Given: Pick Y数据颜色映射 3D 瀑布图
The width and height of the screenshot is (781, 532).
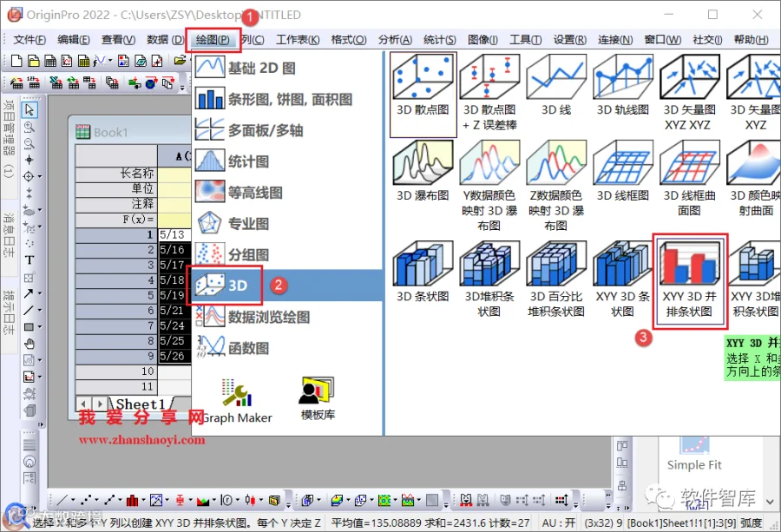Looking at the screenshot, I should point(489,187).
